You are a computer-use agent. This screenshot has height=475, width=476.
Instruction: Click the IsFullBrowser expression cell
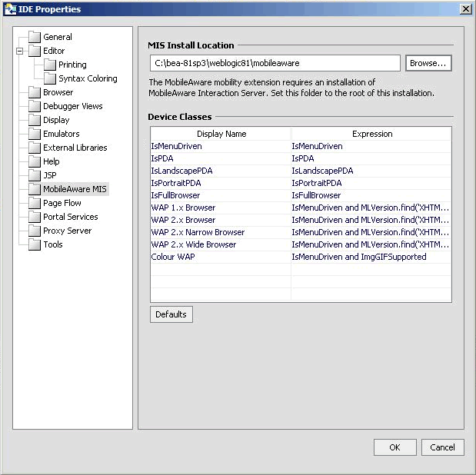coord(371,195)
